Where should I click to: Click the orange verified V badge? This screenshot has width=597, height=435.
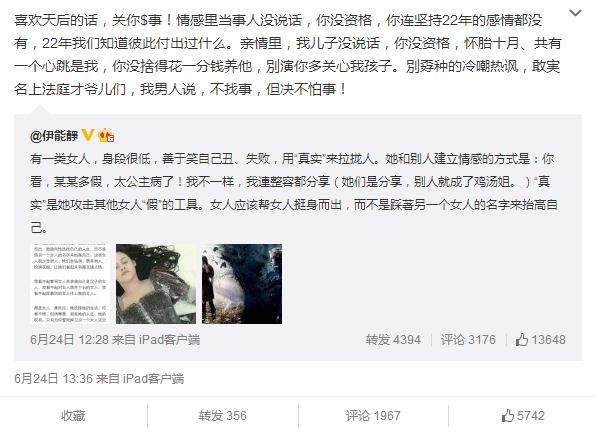click(x=88, y=134)
